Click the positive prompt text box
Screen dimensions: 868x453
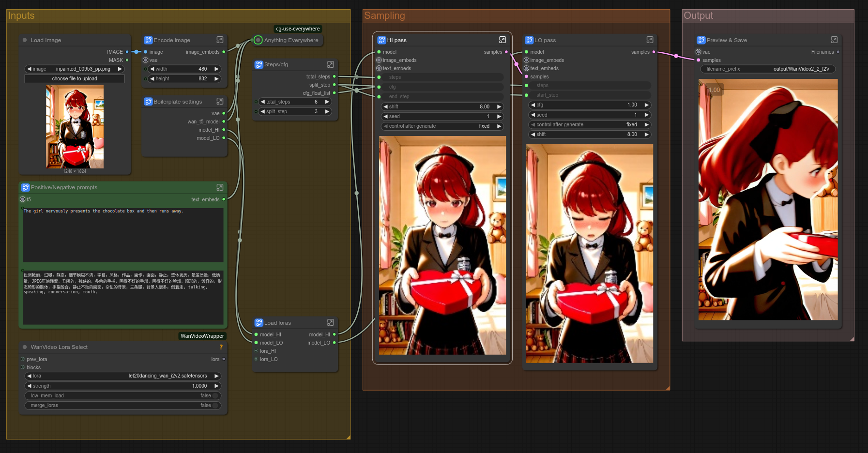(x=123, y=235)
